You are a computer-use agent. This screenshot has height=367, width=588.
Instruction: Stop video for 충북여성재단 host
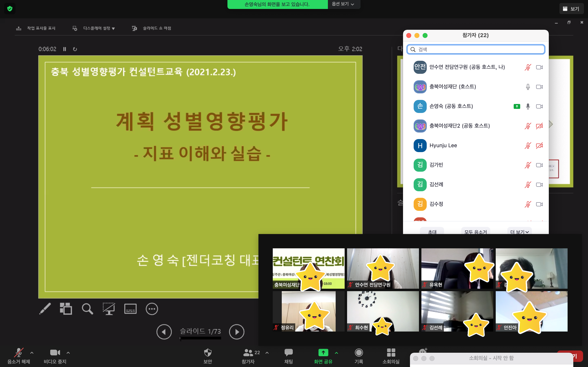tap(539, 87)
